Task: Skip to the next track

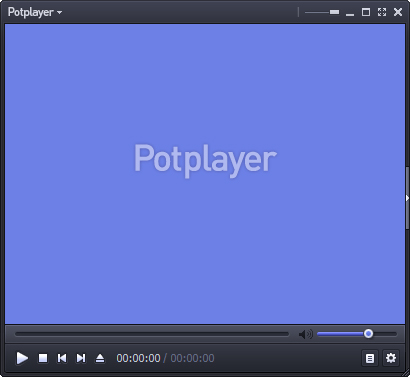Action: 81,358
